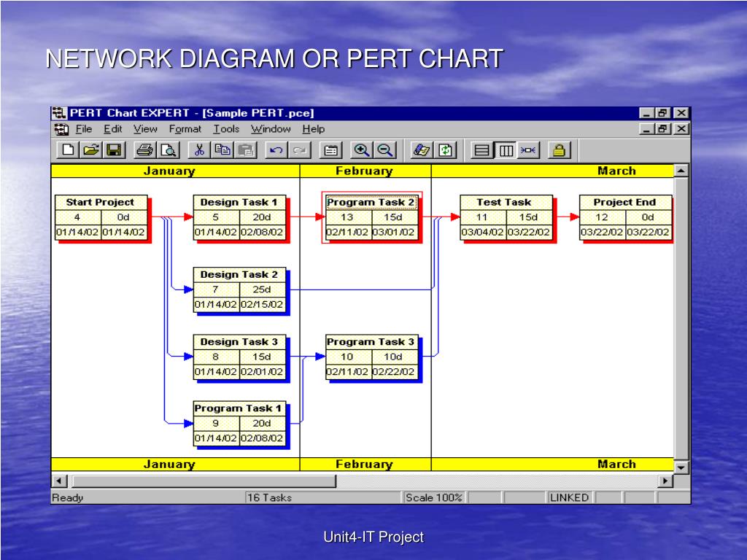Open the Tools menu
This screenshot has height=560, width=747.
[x=226, y=129]
